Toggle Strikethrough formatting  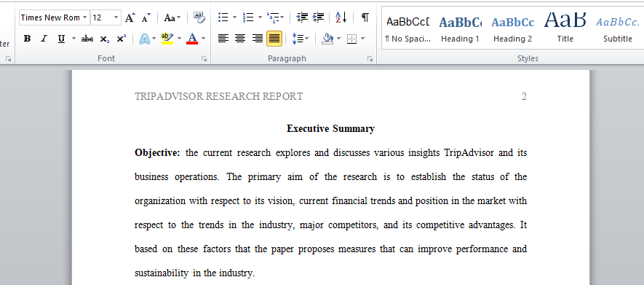[87, 39]
